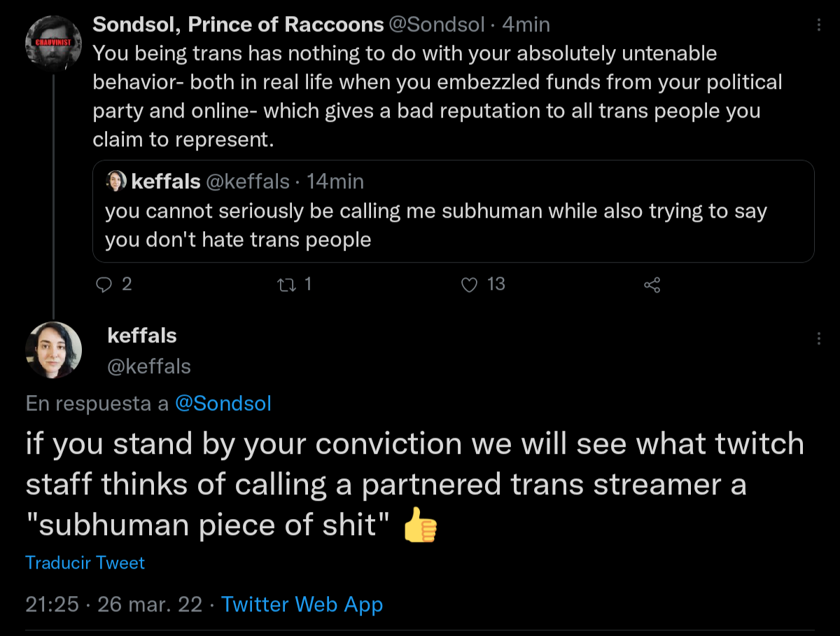Viewport: 840px width, 636px height.
Task: Click the @keffals handle under the main name
Action: click(x=149, y=366)
